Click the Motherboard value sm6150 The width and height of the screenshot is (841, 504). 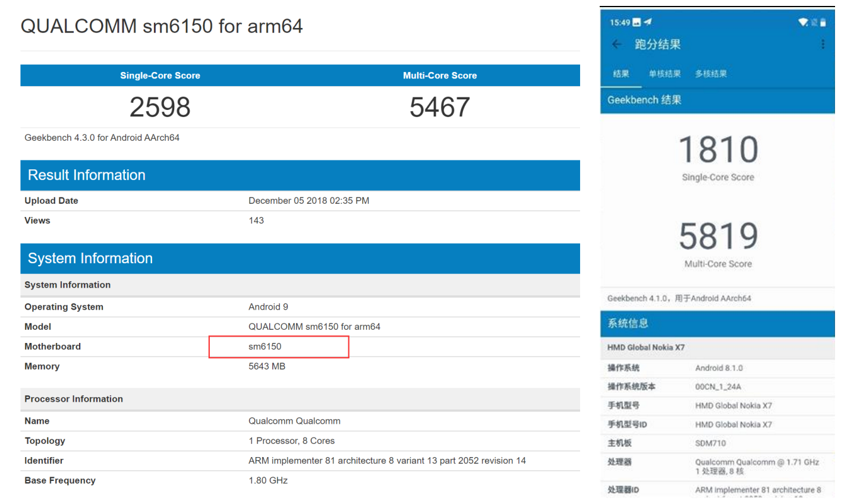coord(265,346)
